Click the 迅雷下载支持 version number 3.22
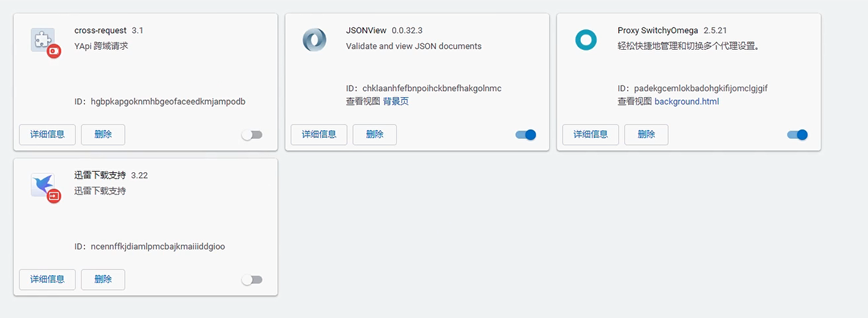Viewport: 868px width, 318px height. [139, 175]
